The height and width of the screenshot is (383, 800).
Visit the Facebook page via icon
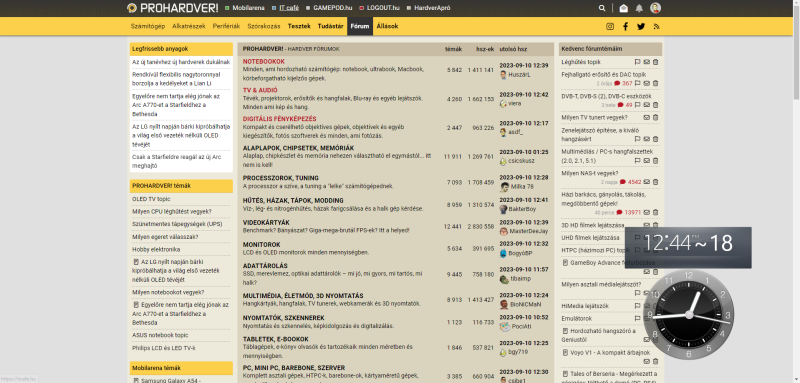[x=626, y=27]
